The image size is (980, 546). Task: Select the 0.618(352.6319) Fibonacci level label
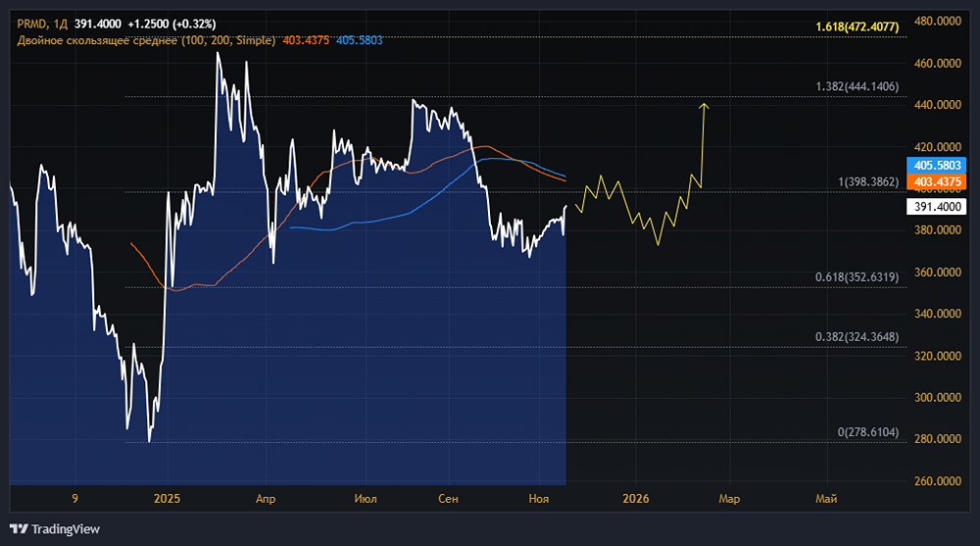pos(857,277)
